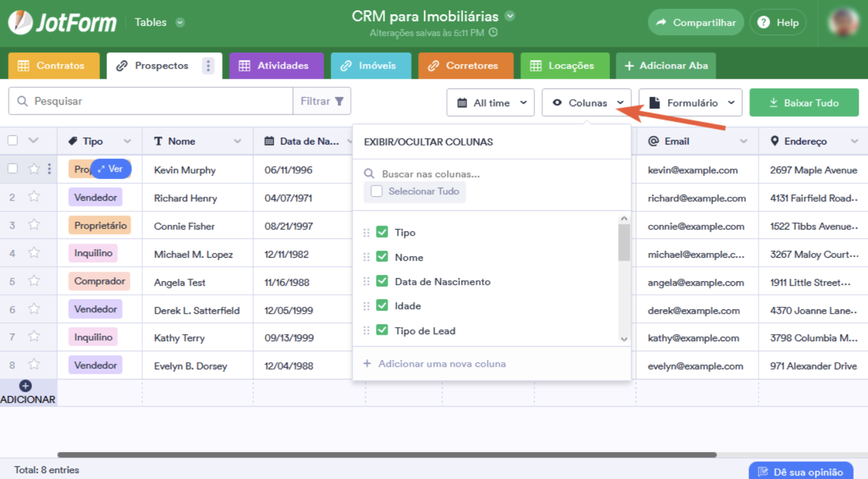Open the Formulário dropdown
The image size is (868, 479).
coord(691,103)
